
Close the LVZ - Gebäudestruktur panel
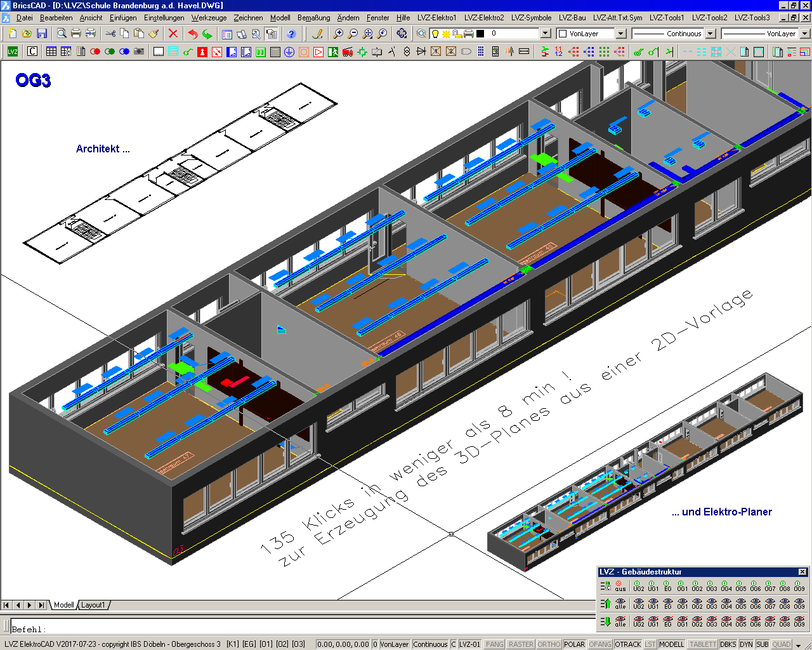(x=802, y=572)
